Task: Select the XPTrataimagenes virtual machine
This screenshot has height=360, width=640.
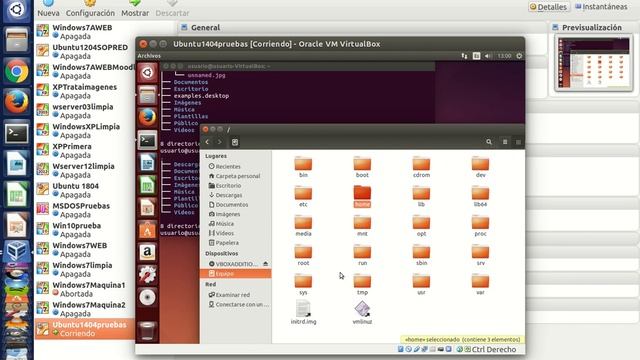Action: 85,91
